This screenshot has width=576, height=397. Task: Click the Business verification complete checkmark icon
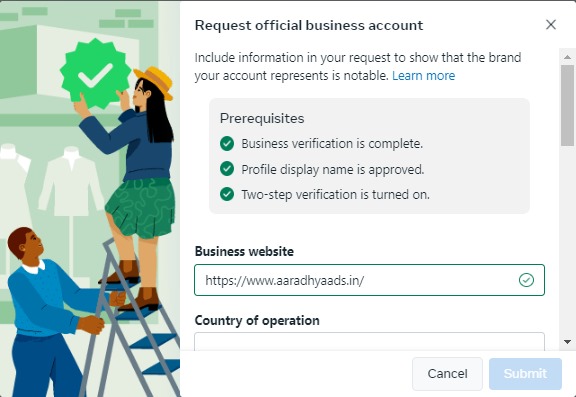227,144
